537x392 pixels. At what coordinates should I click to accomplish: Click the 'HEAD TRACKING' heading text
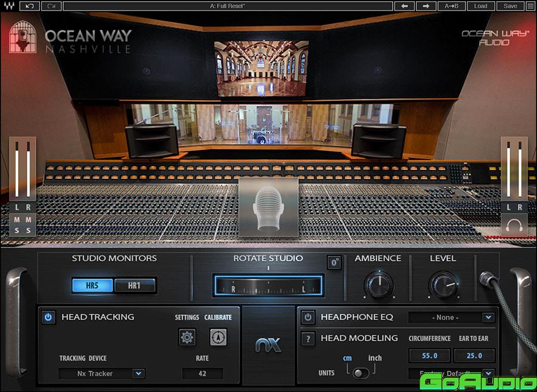pos(98,317)
